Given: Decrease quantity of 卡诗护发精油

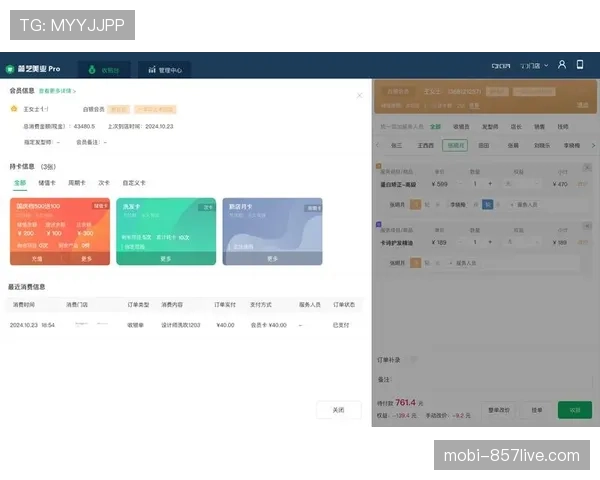Looking at the screenshot, I should coord(460,242).
